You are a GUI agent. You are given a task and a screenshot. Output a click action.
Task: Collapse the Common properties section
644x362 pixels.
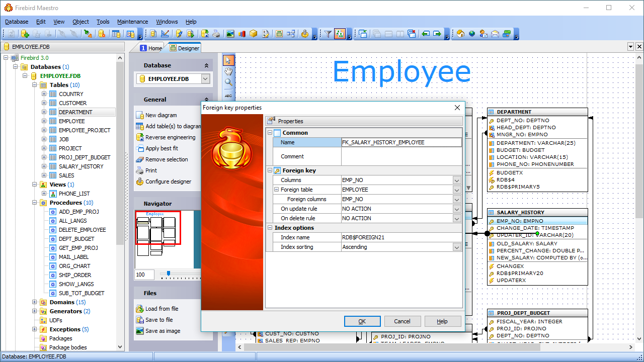tap(270, 133)
